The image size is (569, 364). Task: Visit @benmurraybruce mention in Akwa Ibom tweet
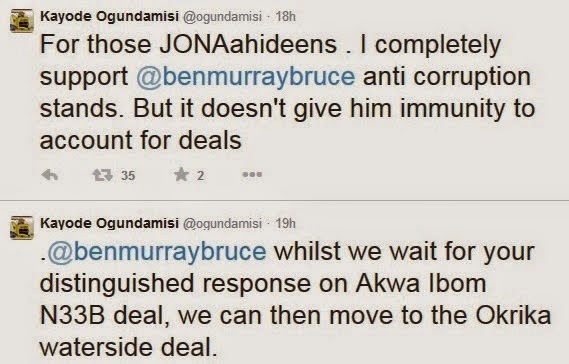click(157, 251)
